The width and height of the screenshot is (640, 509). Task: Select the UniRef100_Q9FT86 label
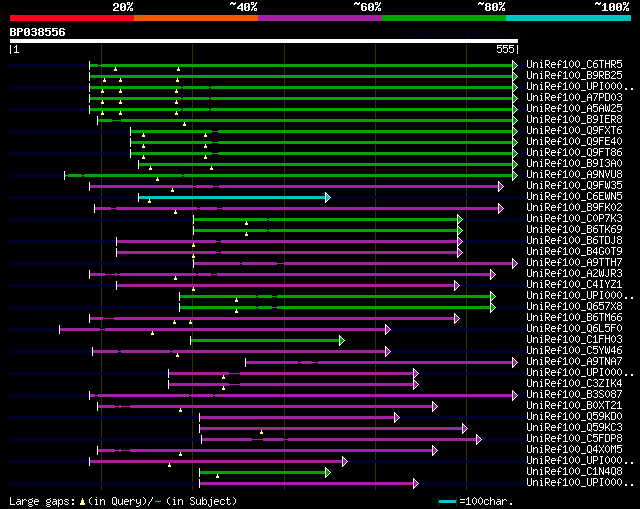pos(574,153)
